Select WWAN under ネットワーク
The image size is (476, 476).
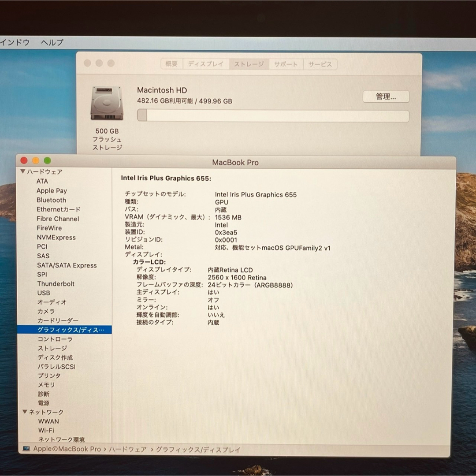coord(48,421)
